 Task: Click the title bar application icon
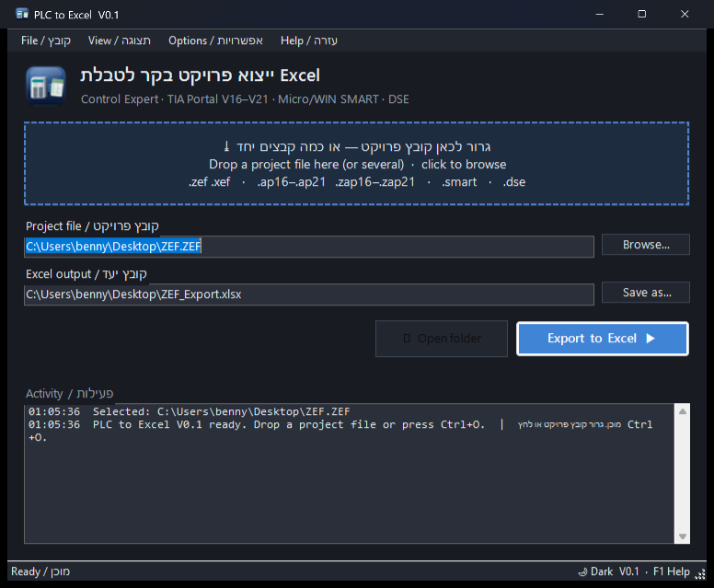click(22, 15)
